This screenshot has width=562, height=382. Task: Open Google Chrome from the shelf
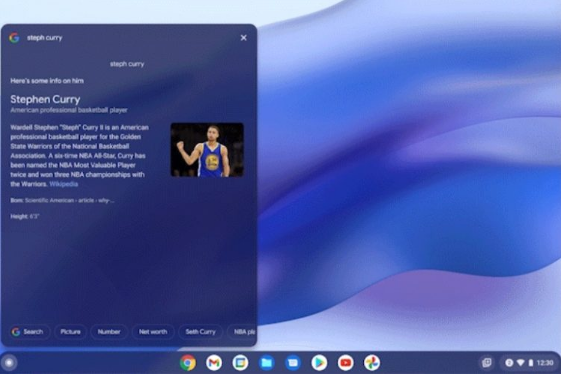(188, 363)
